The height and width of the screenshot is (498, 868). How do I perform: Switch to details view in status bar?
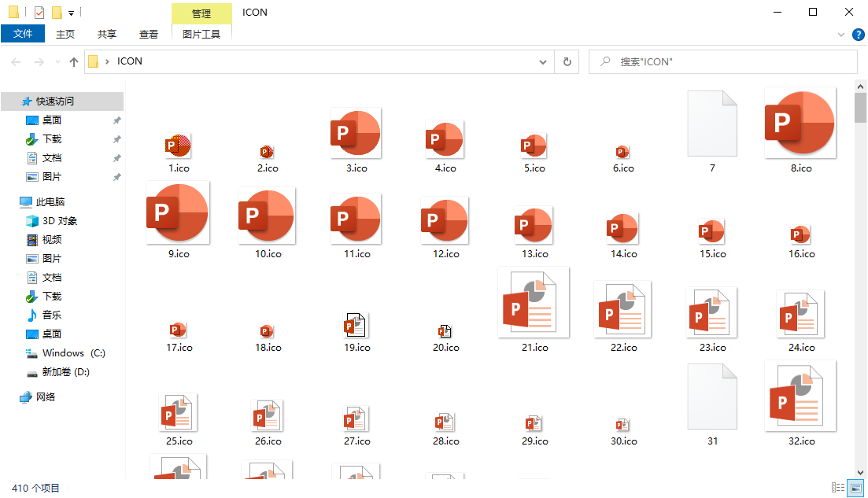tap(838, 488)
